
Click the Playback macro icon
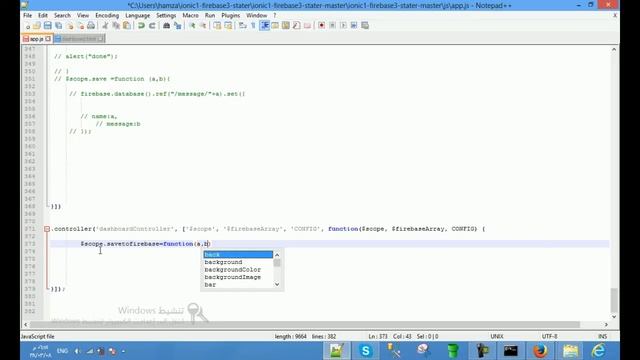[x=343, y=26]
